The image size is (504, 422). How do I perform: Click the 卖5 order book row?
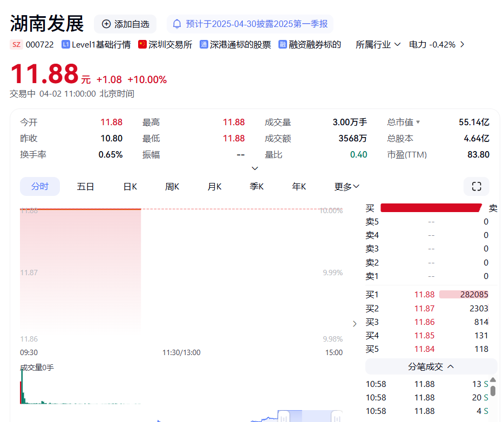[x=427, y=222]
